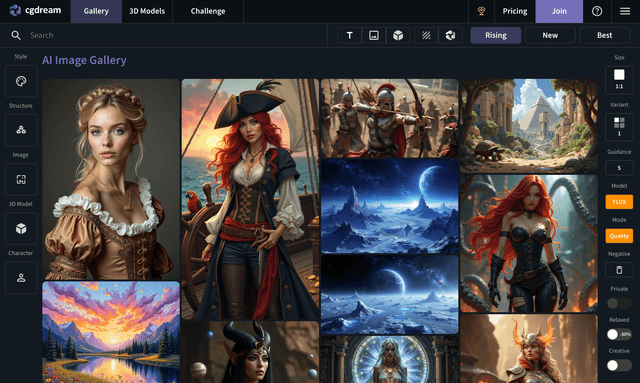Expand the hamburger menu
This screenshot has height=383, width=640.
(x=625, y=11)
